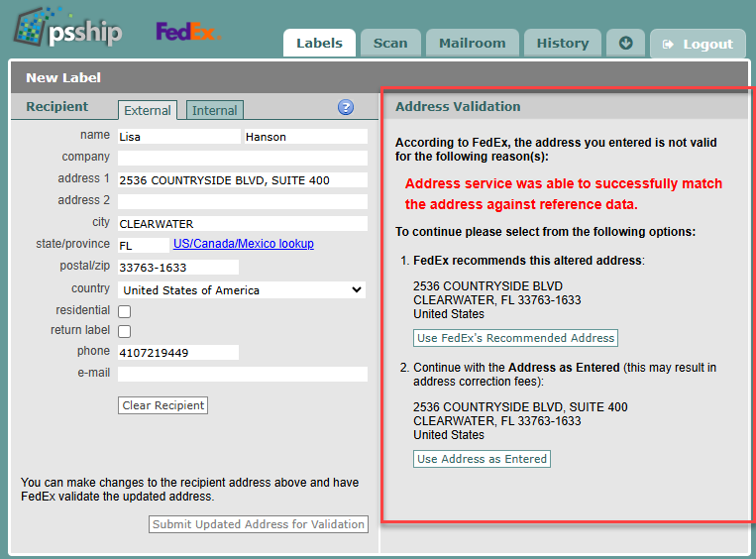The height and width of the screenshot is (559, 756).
Task: Open the recipient help question mark
Action: click(345, 107)
